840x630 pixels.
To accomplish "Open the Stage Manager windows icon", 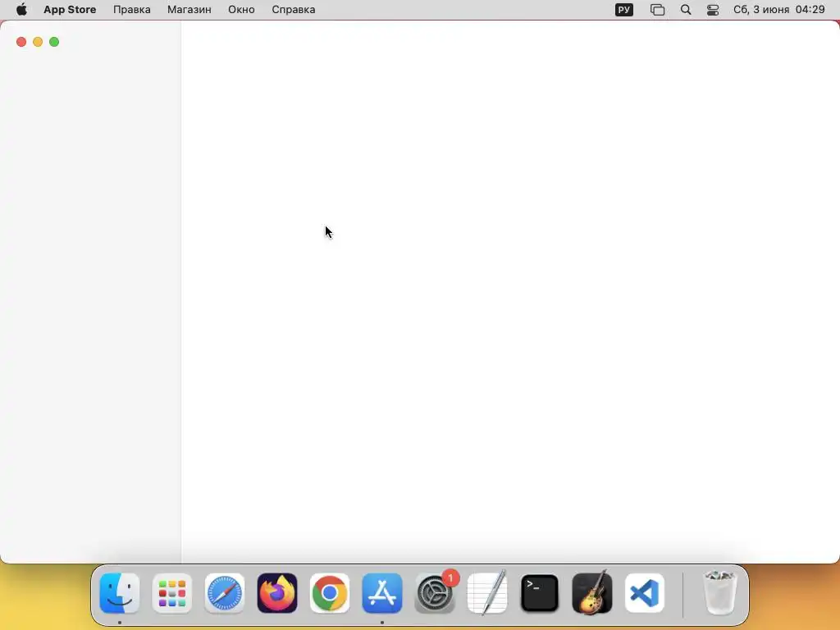I will (x=657, y=10).
